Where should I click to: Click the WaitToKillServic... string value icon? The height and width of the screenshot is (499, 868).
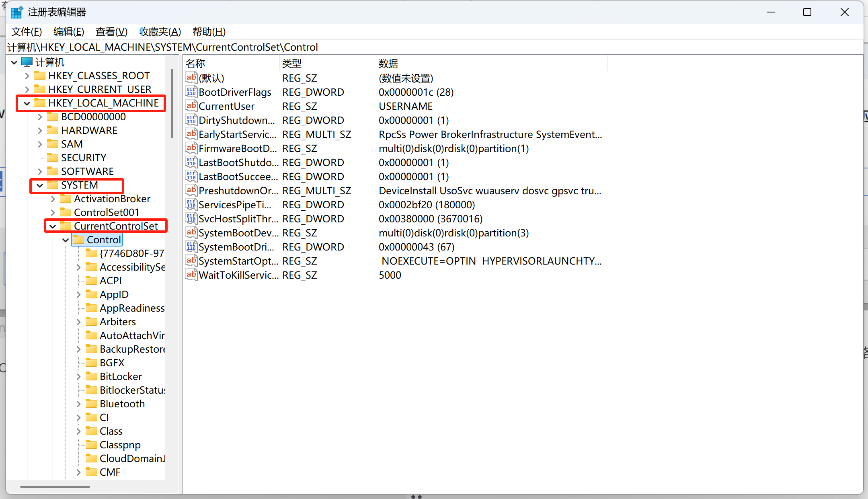(x=191, y=275)
